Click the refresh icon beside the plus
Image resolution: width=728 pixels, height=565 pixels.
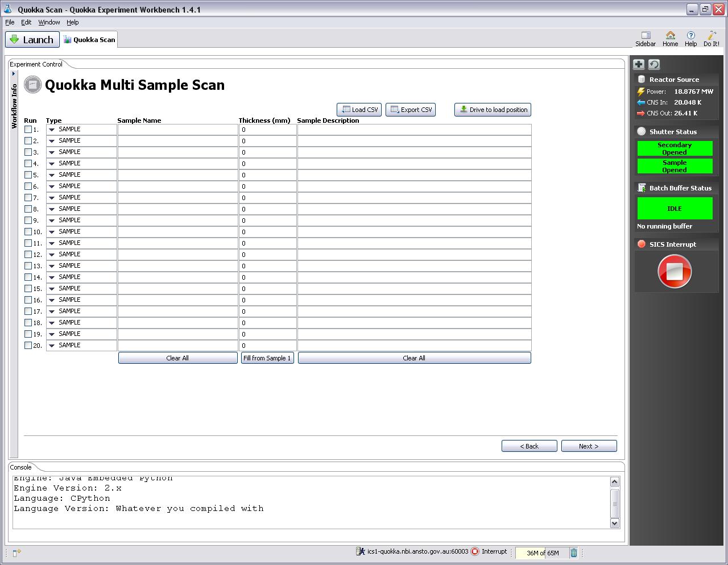(x=654, y=64)
